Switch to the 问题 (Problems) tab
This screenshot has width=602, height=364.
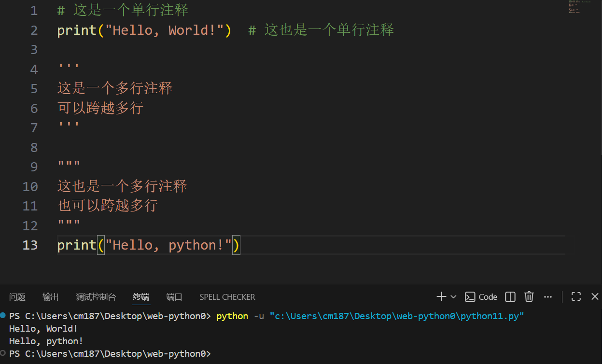pos(17,296)
